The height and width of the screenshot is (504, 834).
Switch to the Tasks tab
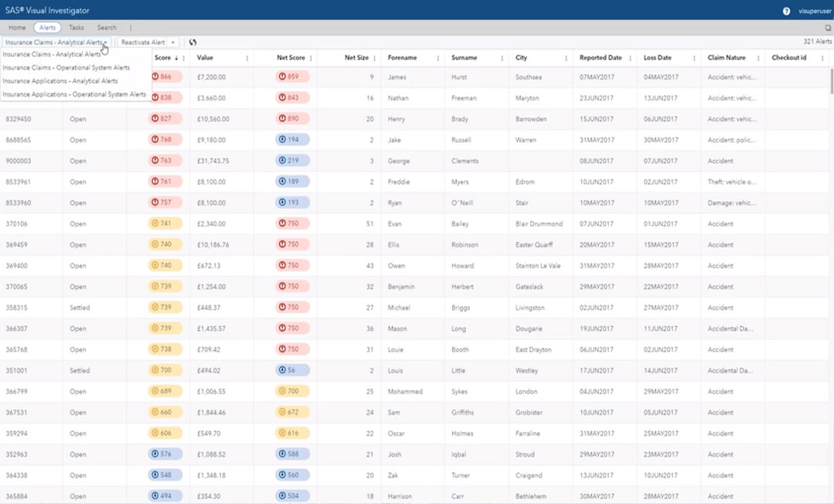pyautogui.click(x=76, y=26)
